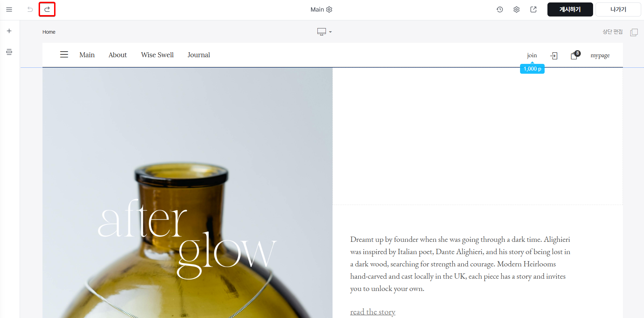The image size is (644, 318).
Task: Click the copy section icon beside 상단 편집
Action: [634, 32]
